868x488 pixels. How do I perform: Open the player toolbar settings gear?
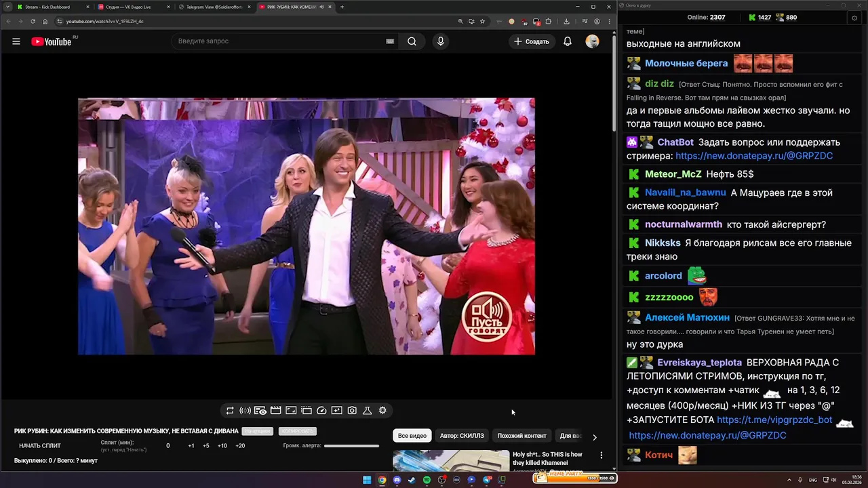coord(382,411)
